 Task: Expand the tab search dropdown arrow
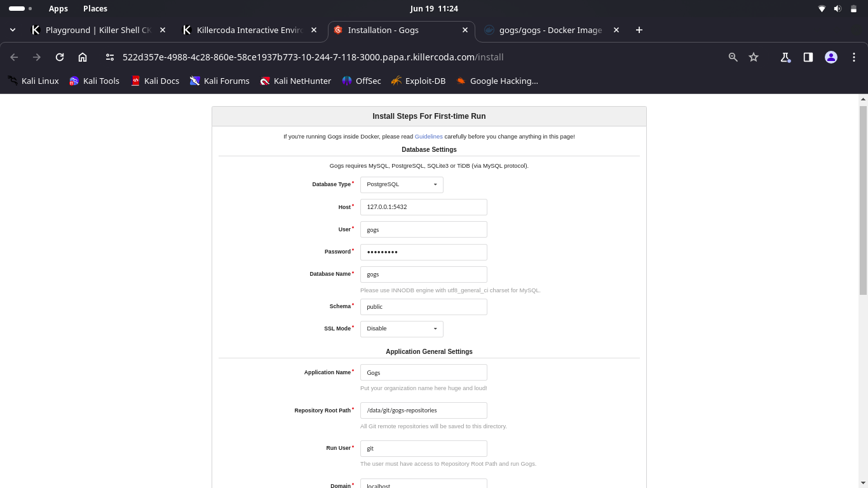coord(13,30)
